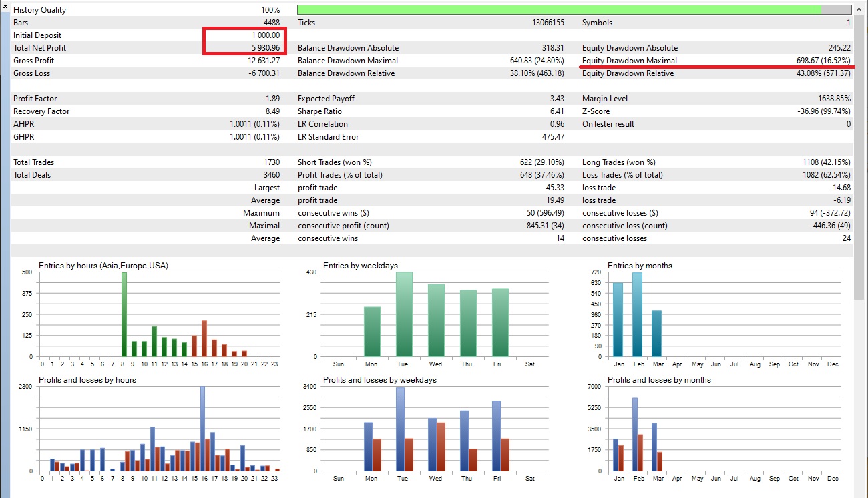The image size is (868, 498).
Task: Click the Feb bar in Entries by months
Action: coord(637,314)
